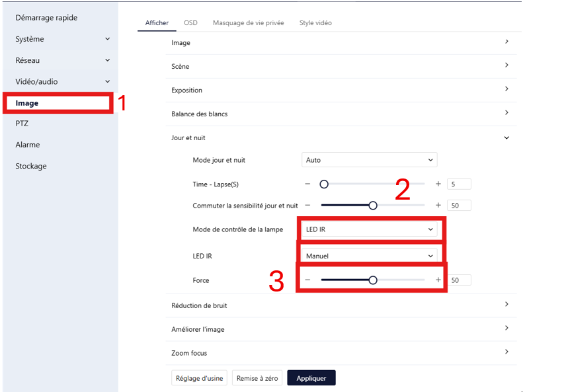
Task: Click minus icon next to Force slider
Action: click(x=307, y=280)
